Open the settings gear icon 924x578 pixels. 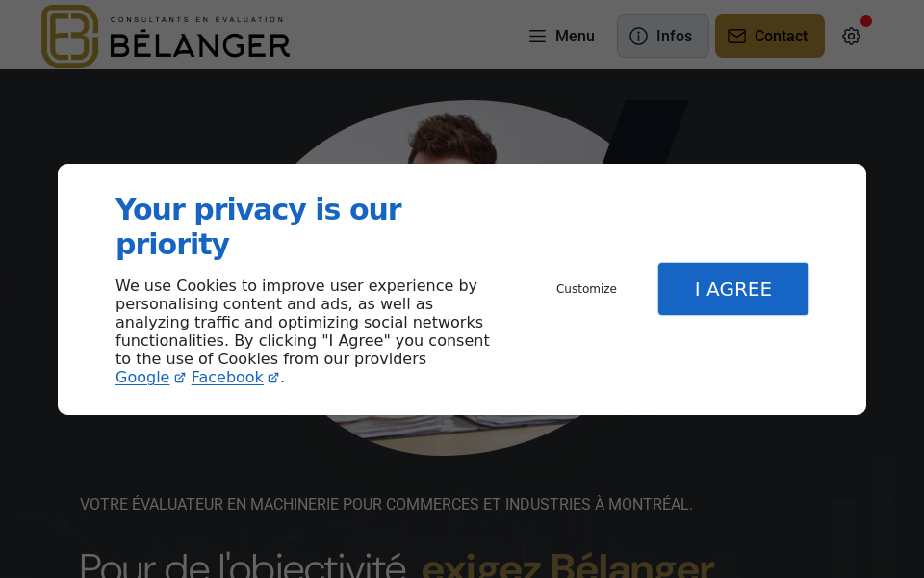(x=851, y=37)
